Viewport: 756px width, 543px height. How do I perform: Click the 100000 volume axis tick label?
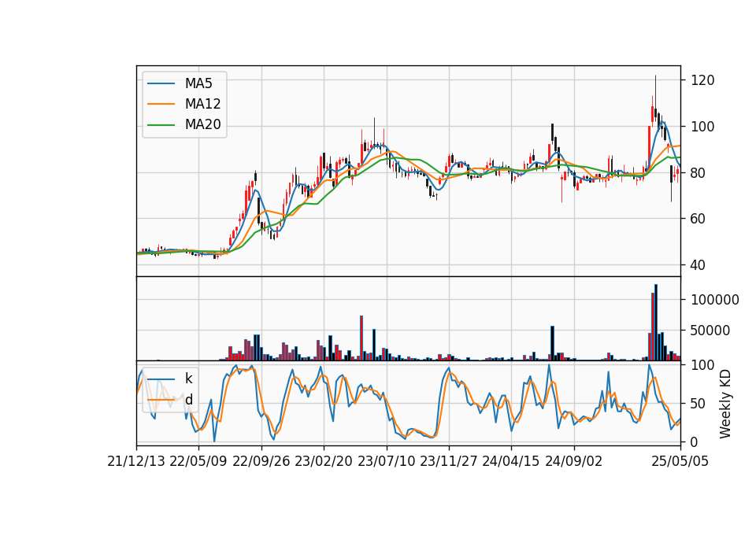click(x=715, y=300)
